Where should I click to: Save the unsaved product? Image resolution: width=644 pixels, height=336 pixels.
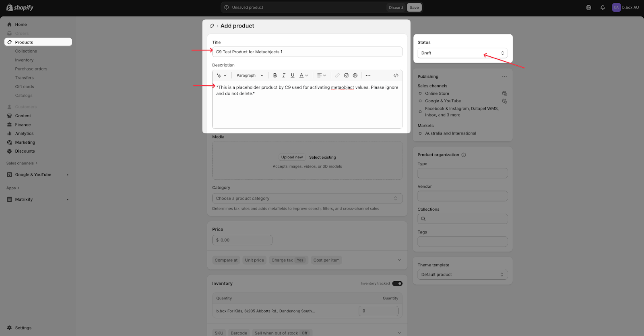click(414, 8)
